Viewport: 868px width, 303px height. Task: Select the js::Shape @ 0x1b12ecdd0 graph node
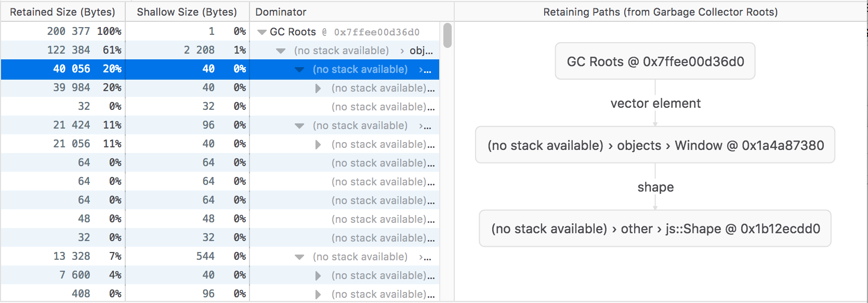(655, 229)
